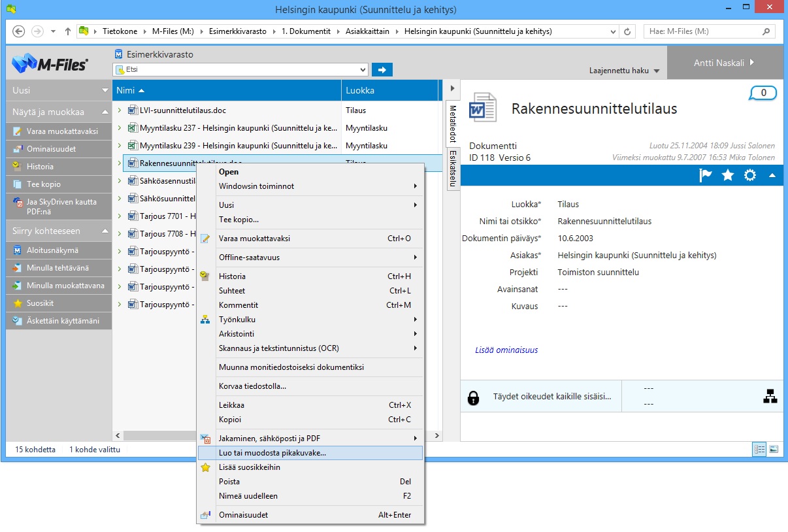The width and height of the screenshot is (788, 532).
Task: Collapse the Näytä ja muokkaa section
Action: click(105, 112)
